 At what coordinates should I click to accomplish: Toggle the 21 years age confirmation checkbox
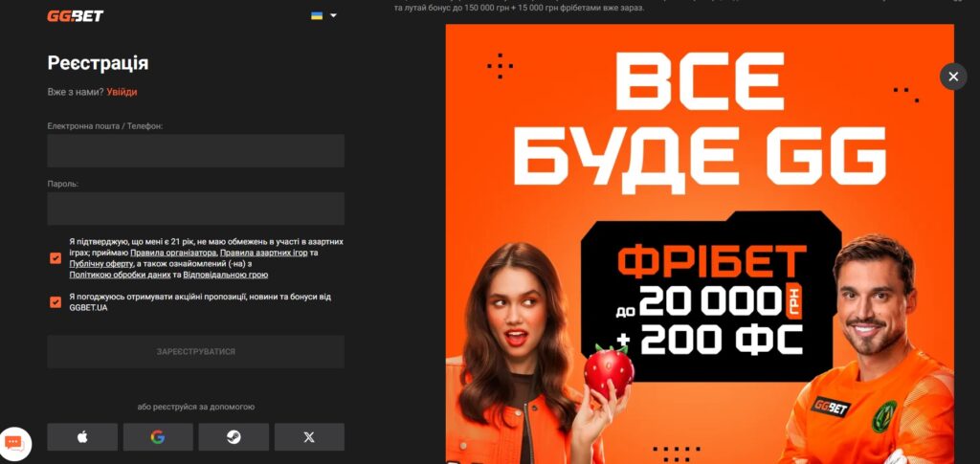coord(56,258)
